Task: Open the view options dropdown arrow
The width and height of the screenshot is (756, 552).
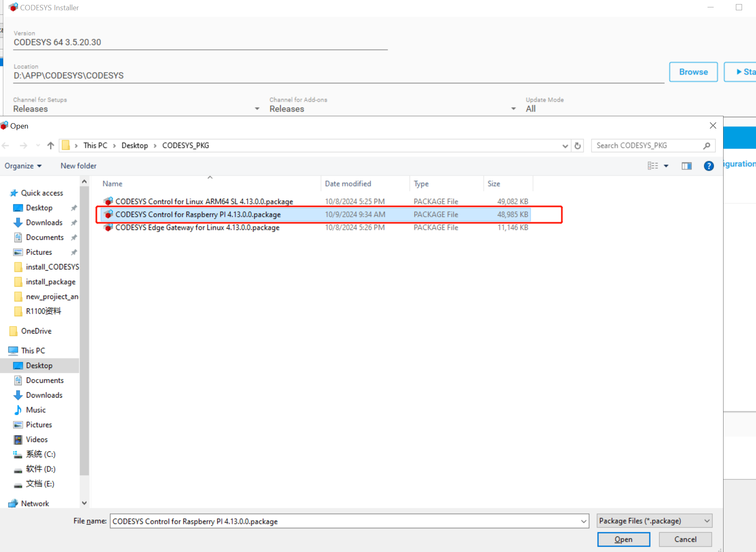Action: pos(666,166)
